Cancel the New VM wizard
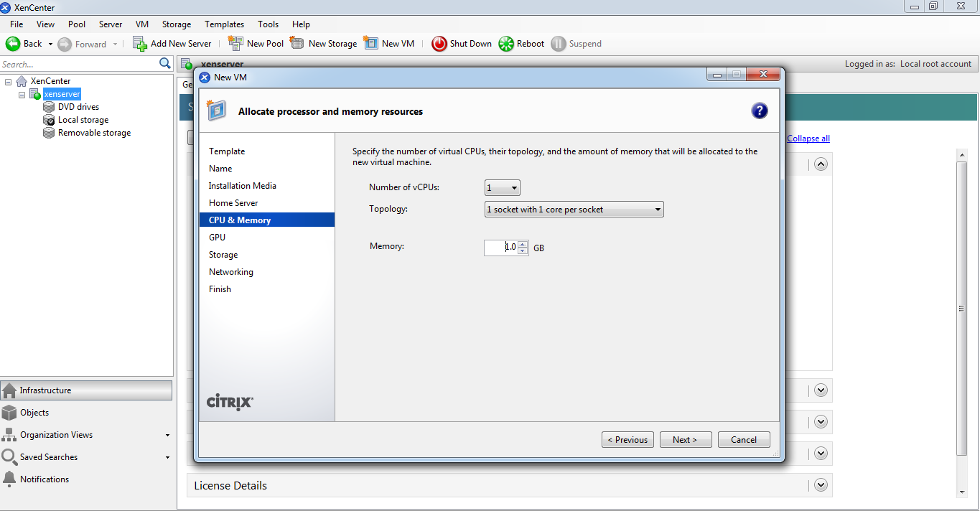Viewport: 980px width, 511px height. [744, 440]
